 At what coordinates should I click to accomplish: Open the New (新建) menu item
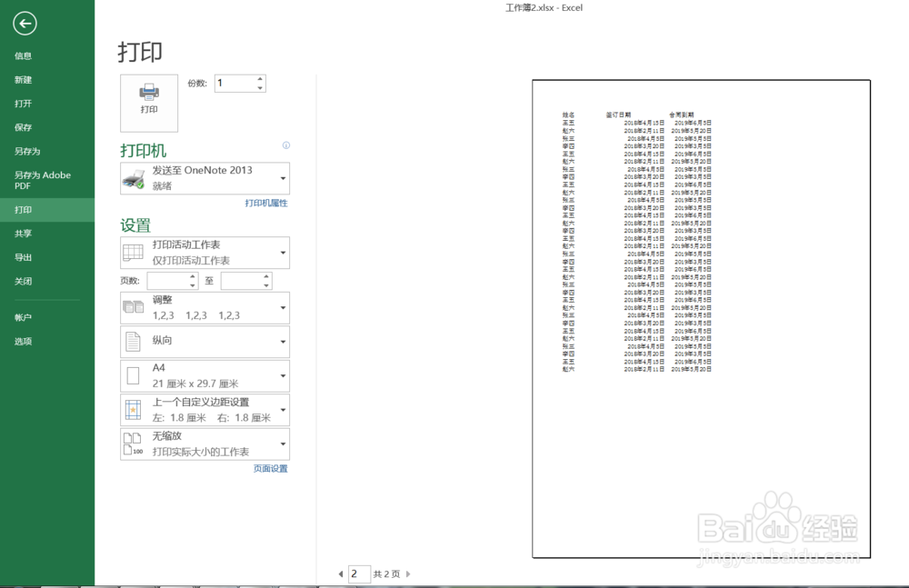pyautogui.click(x=47, y=79)
